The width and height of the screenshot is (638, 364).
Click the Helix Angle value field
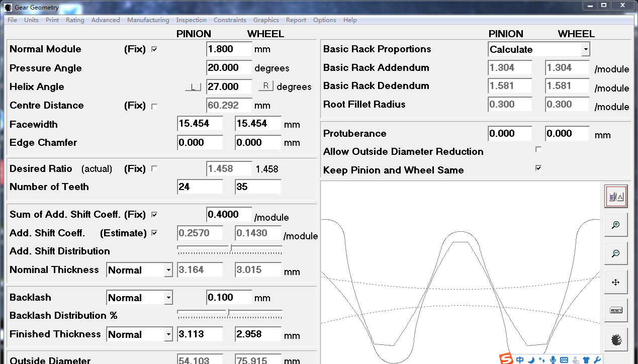coord(229,86)
